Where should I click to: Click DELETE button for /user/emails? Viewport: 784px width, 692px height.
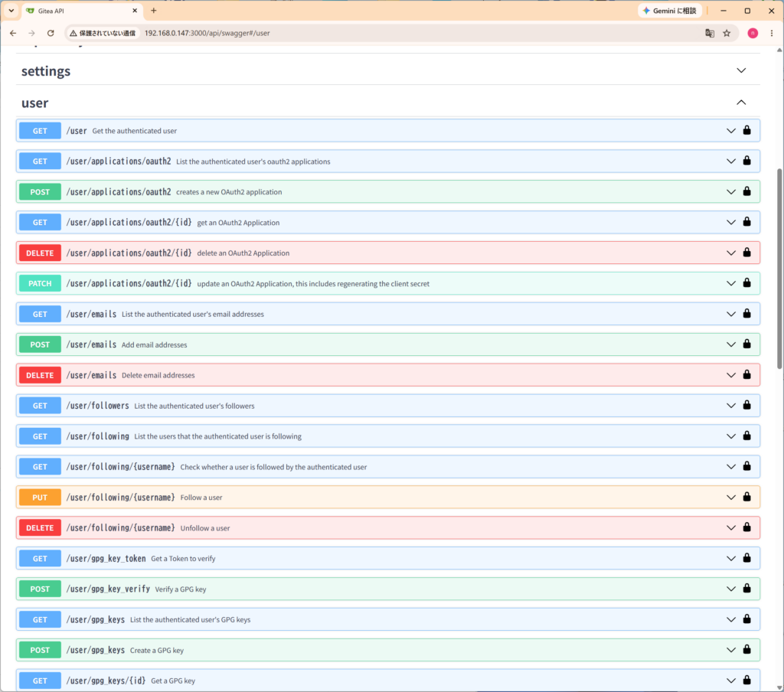pos(40,375)
